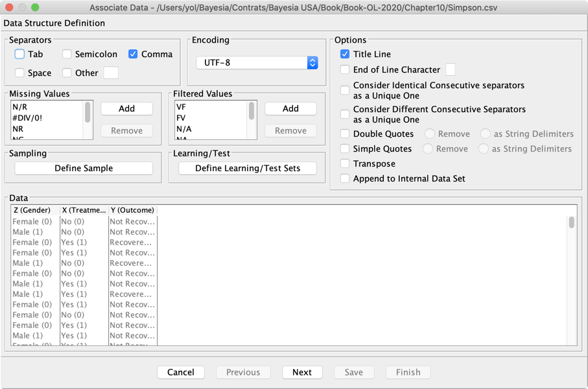This screenshot has height=389, width=588.
Task: Click the green zoom window button
Action: coord(35,7)
